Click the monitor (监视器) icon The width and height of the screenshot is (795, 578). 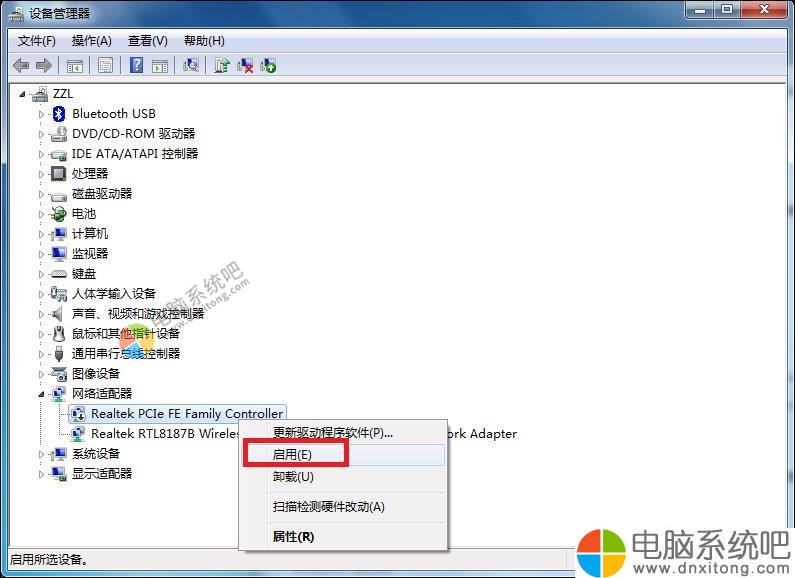[x=59, y=254]
